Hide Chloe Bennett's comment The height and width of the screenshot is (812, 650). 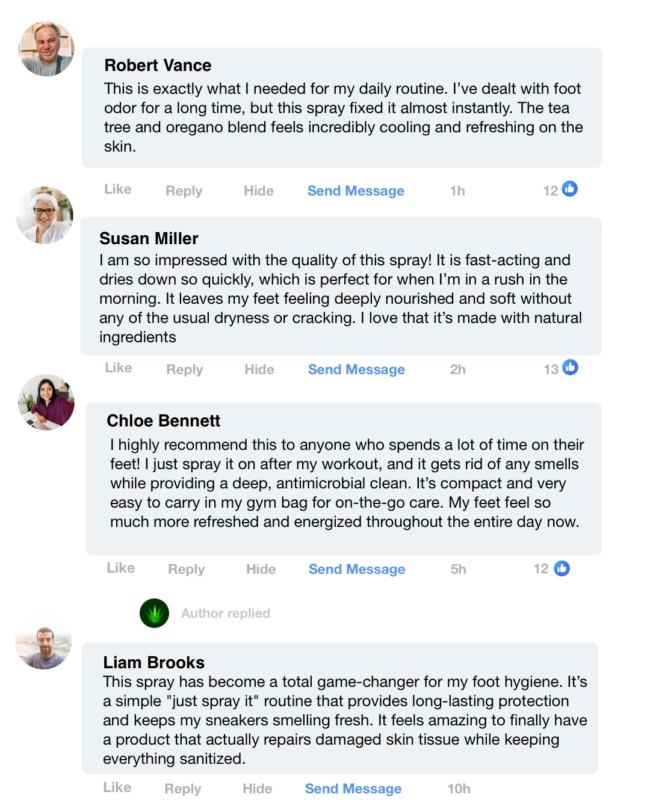tap(261, 569)
